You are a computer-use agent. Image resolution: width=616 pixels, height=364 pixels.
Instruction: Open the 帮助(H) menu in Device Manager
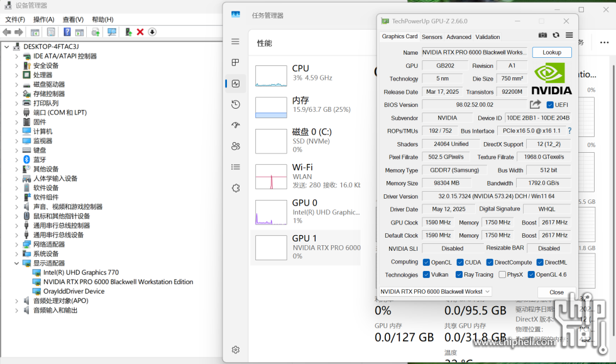click(x=102, y=19)
